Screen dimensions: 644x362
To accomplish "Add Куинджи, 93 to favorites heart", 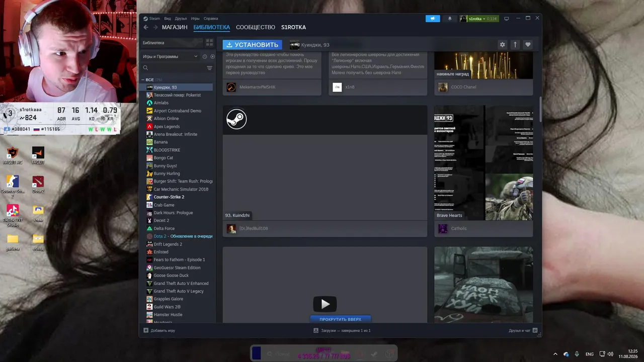I will pos(528,45).
